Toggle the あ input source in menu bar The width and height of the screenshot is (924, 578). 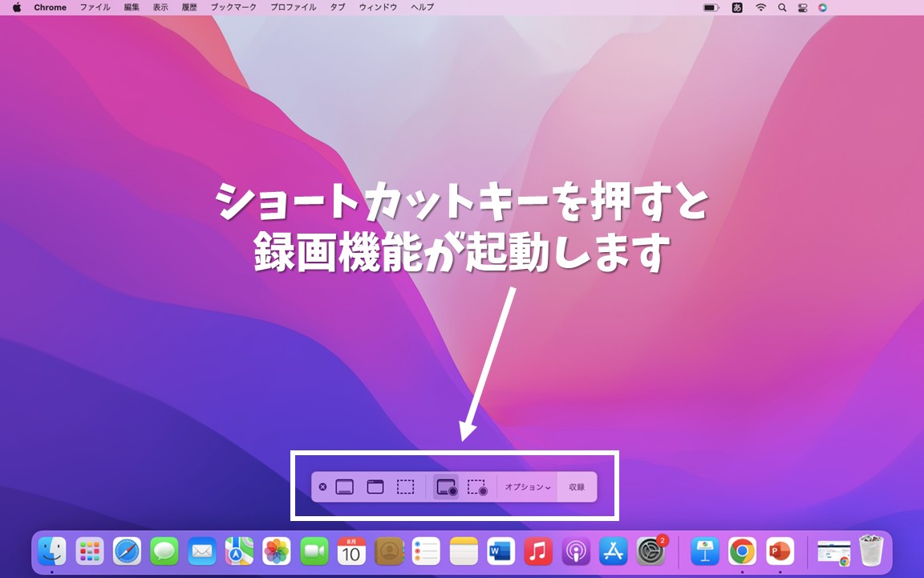(x=738, y=7)
